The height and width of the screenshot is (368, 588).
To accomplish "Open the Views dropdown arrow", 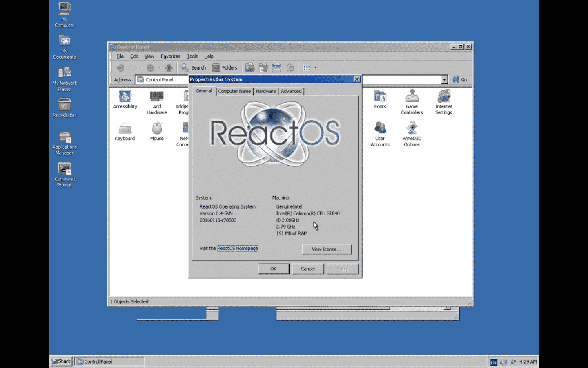I will pos(315,68).
